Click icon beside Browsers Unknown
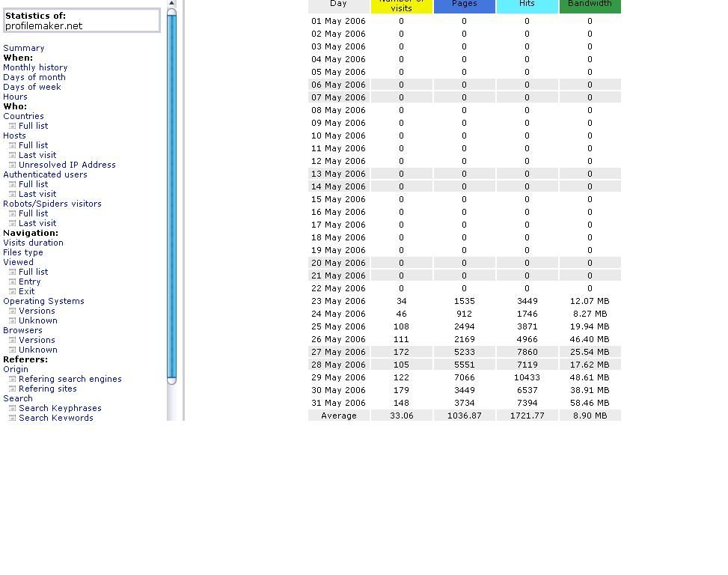The image size is (728, 575). [x=13, y=350]
